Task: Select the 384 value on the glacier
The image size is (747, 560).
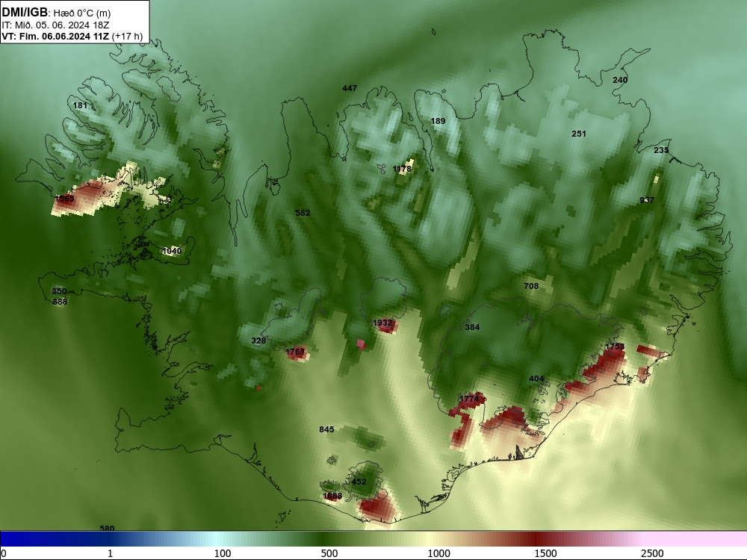Action: pyautogui.click(x=472, y=327)
